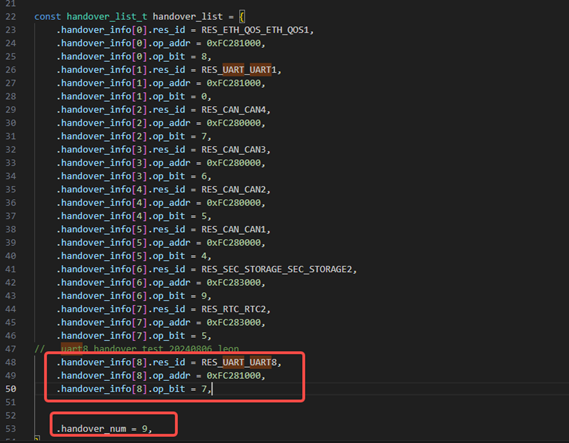The height and width of the screenshot is (443, 569).
Task: Click handover_info[2].op_bit line 31
Action: pyautogui.click(x=134, y=136)
